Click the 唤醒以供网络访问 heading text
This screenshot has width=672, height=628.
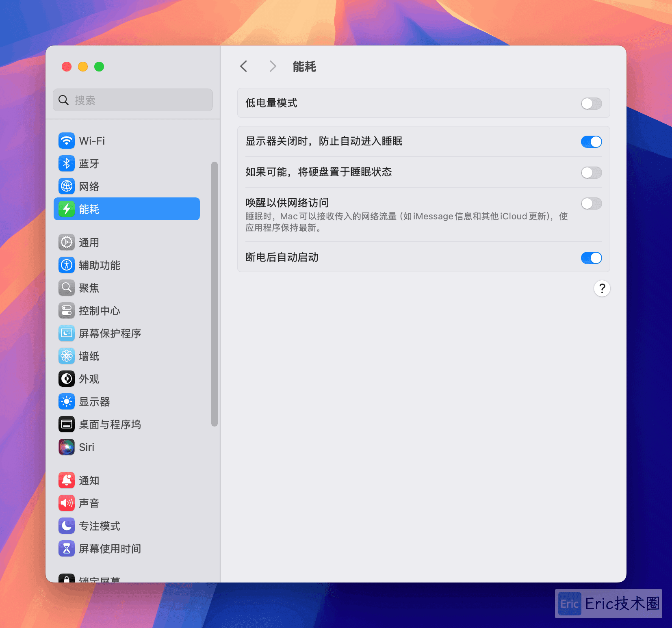click(287, 203)
